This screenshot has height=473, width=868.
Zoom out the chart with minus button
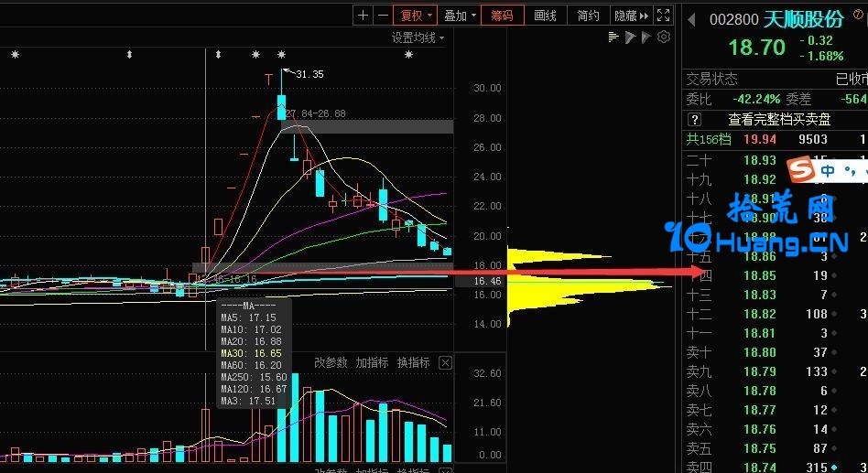point(383,16)
